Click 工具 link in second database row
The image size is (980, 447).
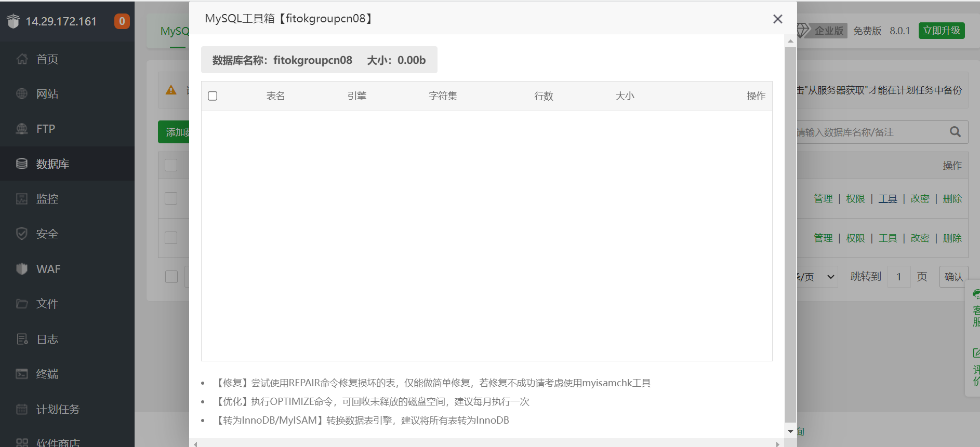click(x=888, y=238)
